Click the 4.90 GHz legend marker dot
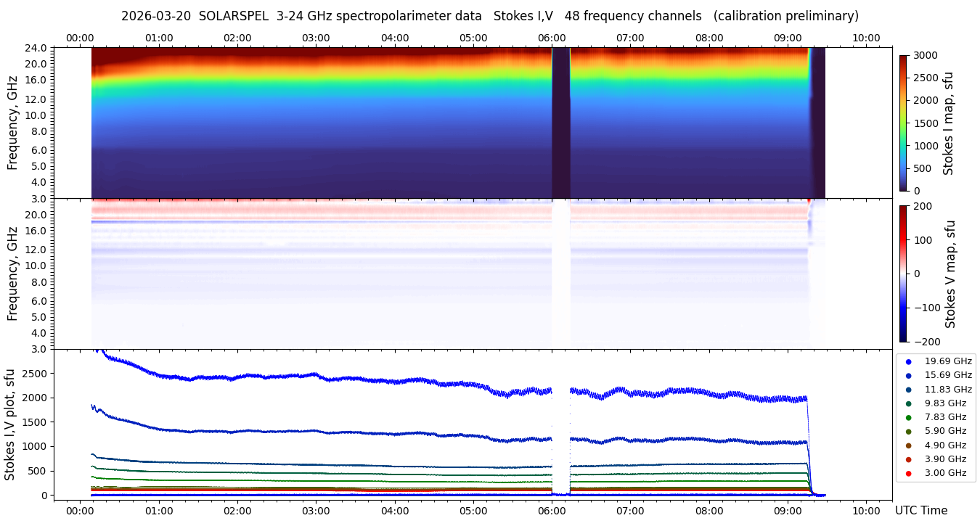This screenshot has width=980, height=526. click(x=908, y=445)
